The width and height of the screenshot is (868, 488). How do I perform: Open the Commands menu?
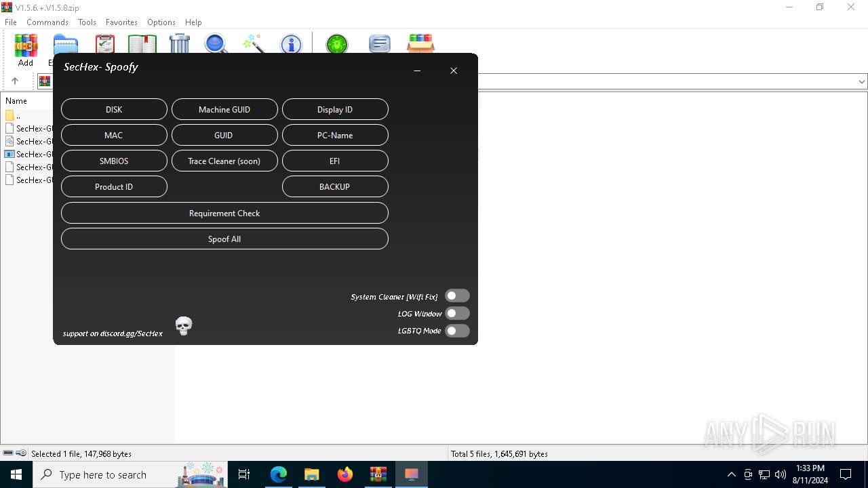(x=47, y=22)
